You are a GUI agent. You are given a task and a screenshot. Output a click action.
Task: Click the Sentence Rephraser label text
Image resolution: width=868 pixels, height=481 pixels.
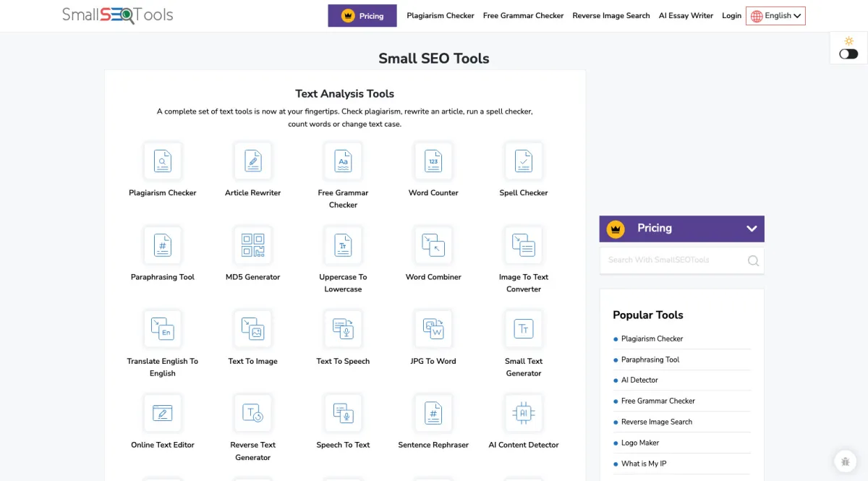point(433,445)
